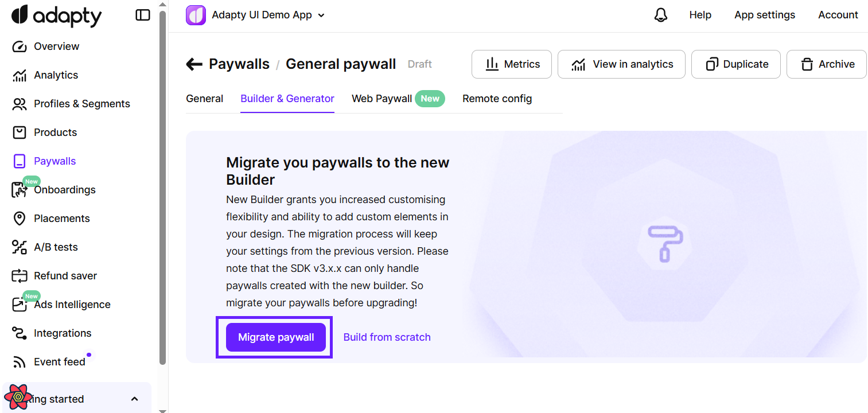Viewport: 868px width, 413px height.
Task: Click the Products sidebar icon
Action: coord(19,132)
